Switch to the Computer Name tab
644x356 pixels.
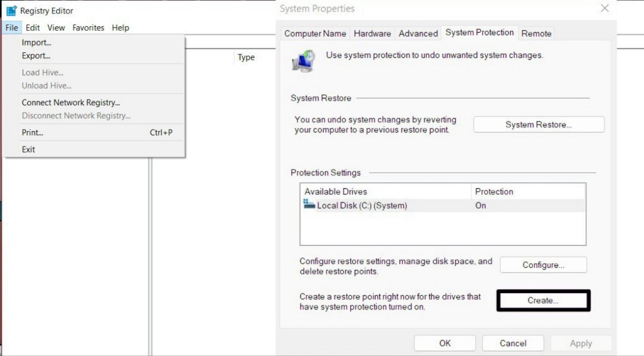pos(315,34)
